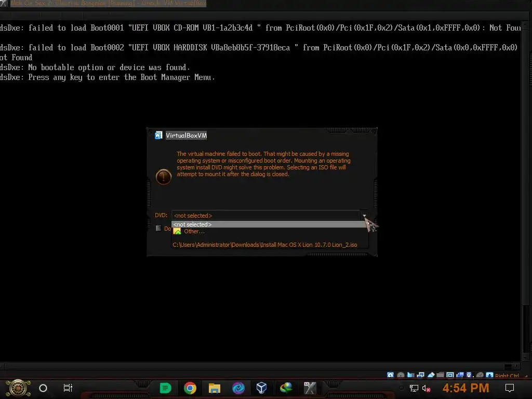
Task: Switch to the running VM taskbar icon
Action: (310, 388)
